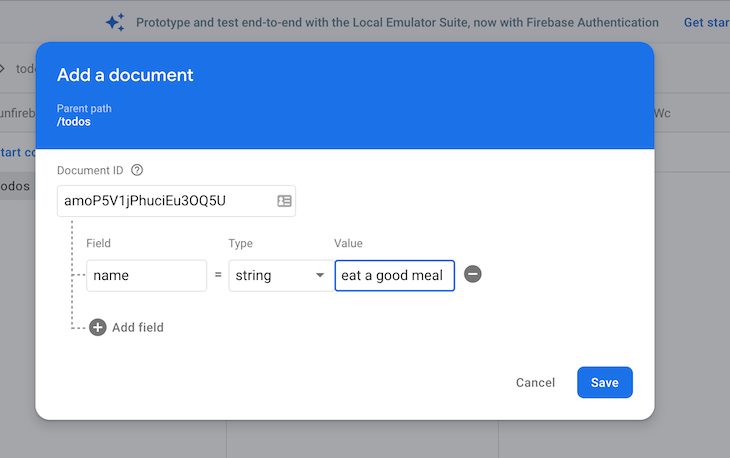Viewport: 730px width, 458px height.
Task: Click the name field input
Action: [x=147, y=276]
